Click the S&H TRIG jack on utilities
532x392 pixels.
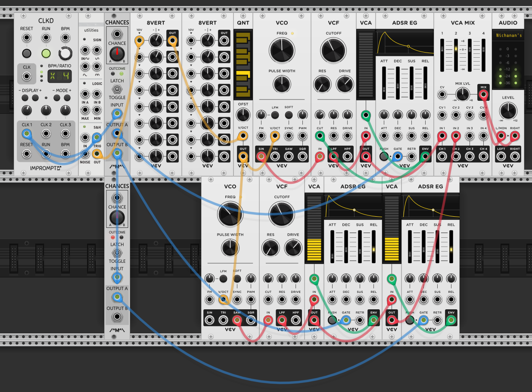[x=97, y=138]
